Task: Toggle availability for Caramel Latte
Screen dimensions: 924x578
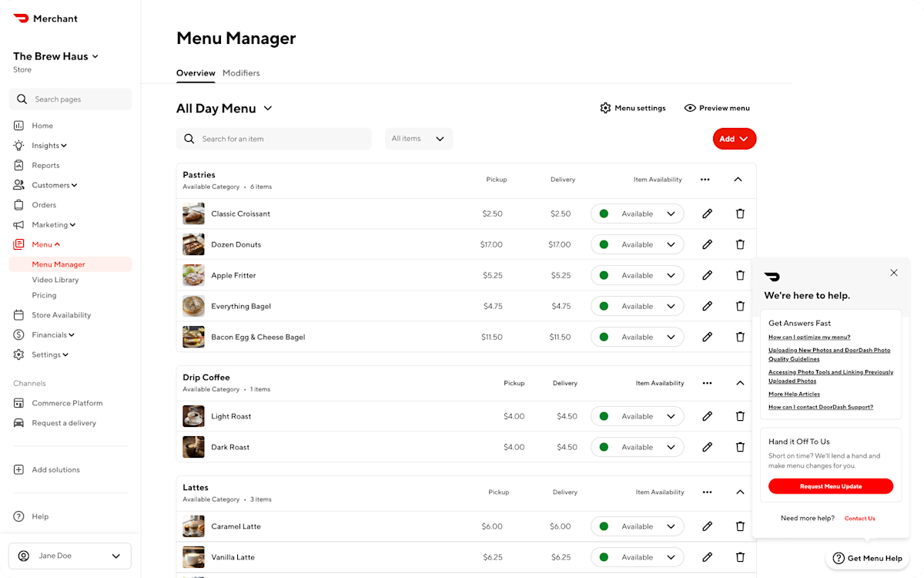Action: click(x=637, y=526)
